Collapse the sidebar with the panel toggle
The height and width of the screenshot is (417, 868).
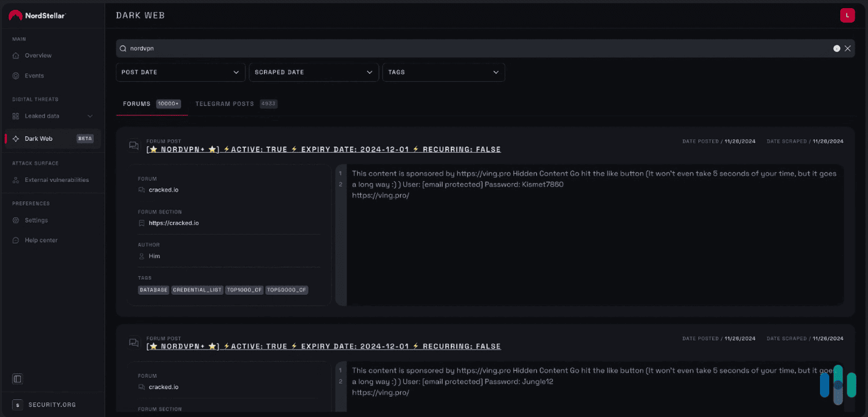click(x=17, y=378)
